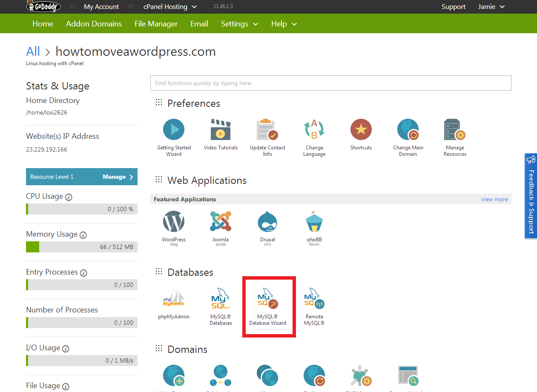Open the Jamie account dropdown
The width and height of the screenshot is (537, 392).
pos(491,7)
